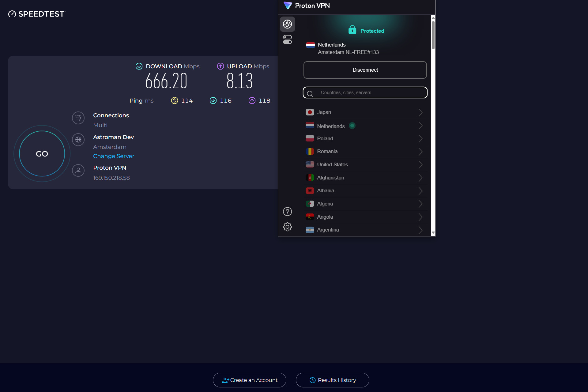Expand Angola server list chevron

pyautogui.click(x=420, y=217)
